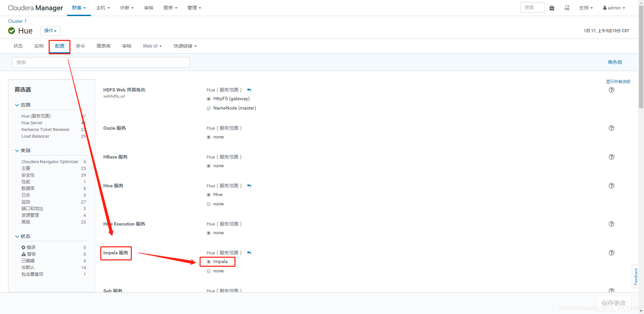644x314 pixels.
Task: Collapse the 类别 filter section
Action: [x=22, y=150]
